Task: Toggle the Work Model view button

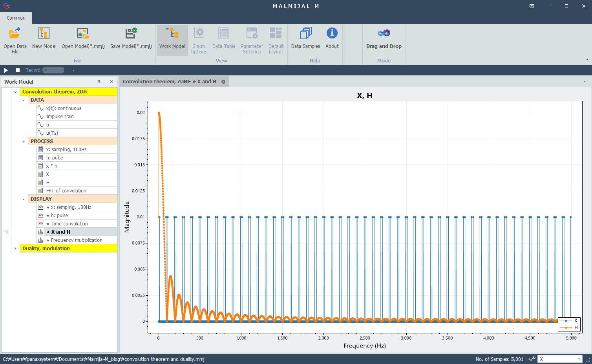Action: [x=172, y=40]
